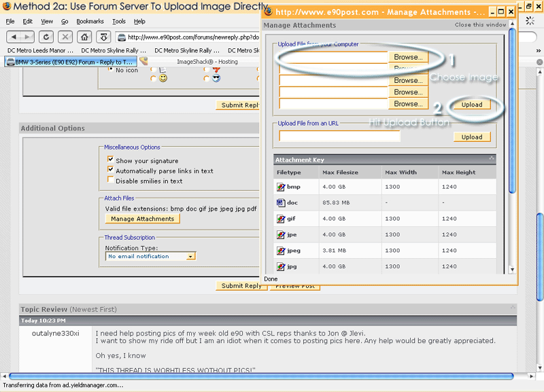Open the View menu
The height and width of the screenshot is (392, 544).
pyautogui.click(x=47, y=22)
